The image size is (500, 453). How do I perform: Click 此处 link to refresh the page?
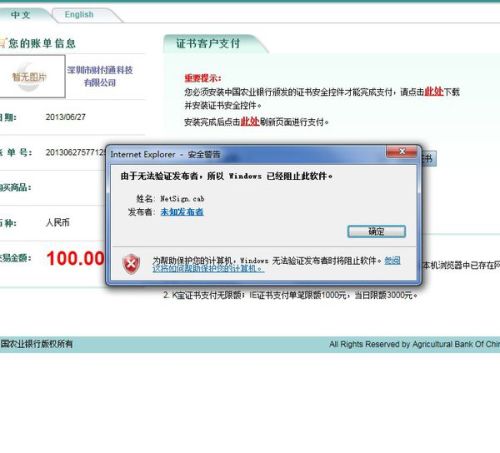click(x=250, y=121)
